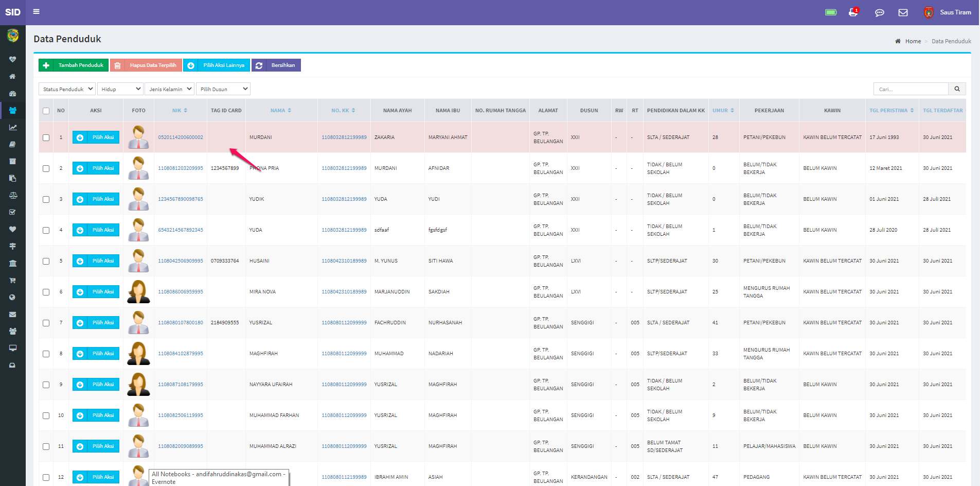Sort table by NAMA column

click(281, 110)
